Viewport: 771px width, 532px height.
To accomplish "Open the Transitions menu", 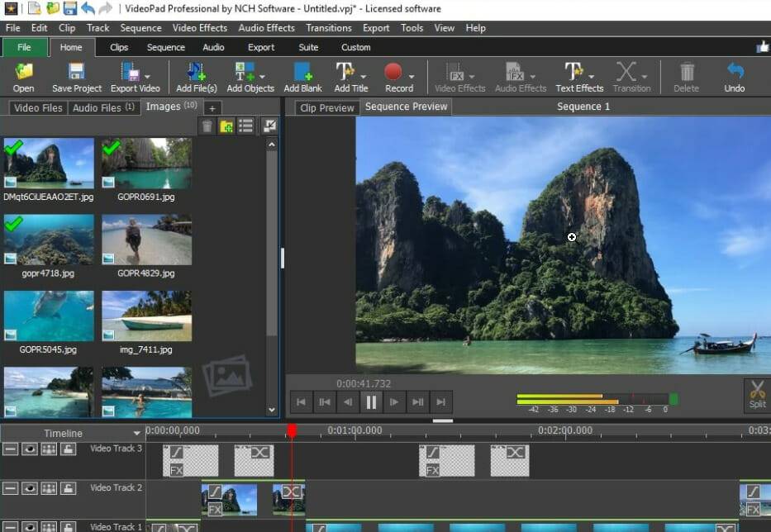I will 328,27.
